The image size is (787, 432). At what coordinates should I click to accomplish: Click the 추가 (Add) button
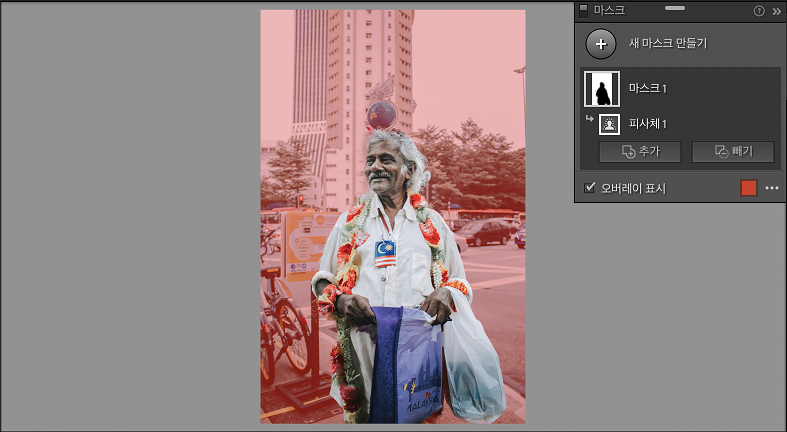pyautogui.click(x=640, y=152)
